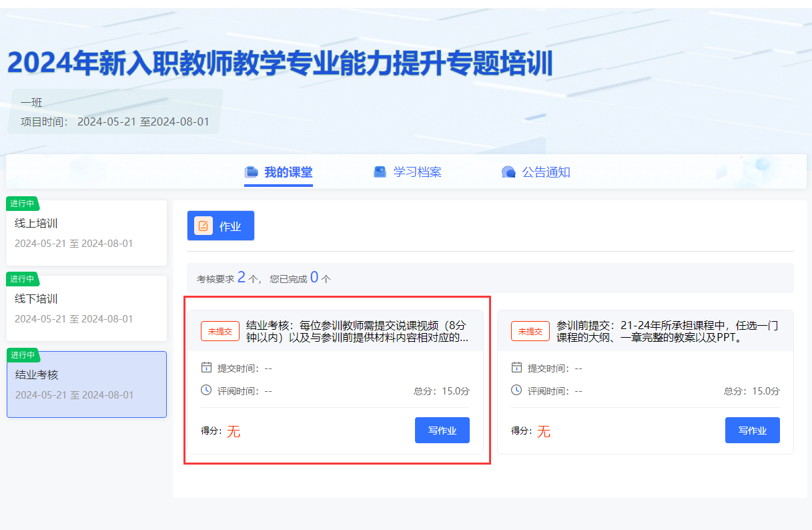Click the 我的课堂 tab icon
812x530 pixels.
click(251, 172)
